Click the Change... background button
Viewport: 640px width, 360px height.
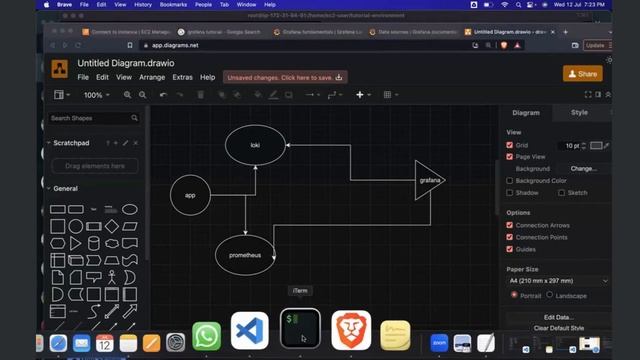coord(583,169)
